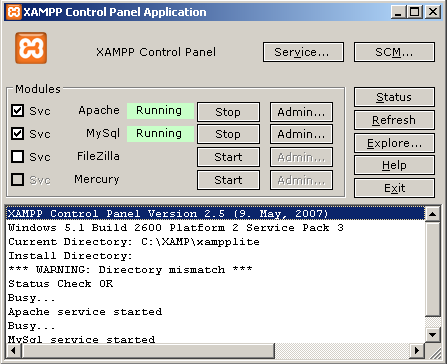
Task: Click the horizontal scroll right arrow
Action: (x=417, y=350)
